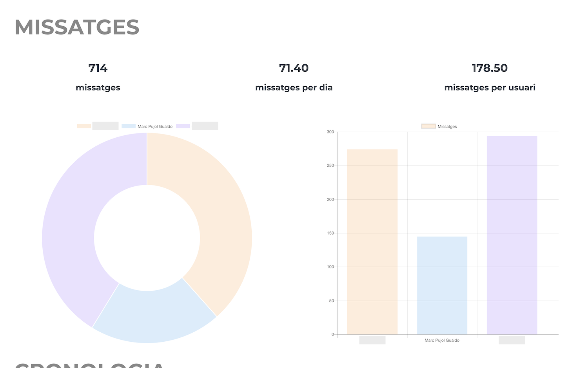Screen dimensions: 588x368
Task: Hide the Missatges dataset via the bar chart legend
Action: 439,126
